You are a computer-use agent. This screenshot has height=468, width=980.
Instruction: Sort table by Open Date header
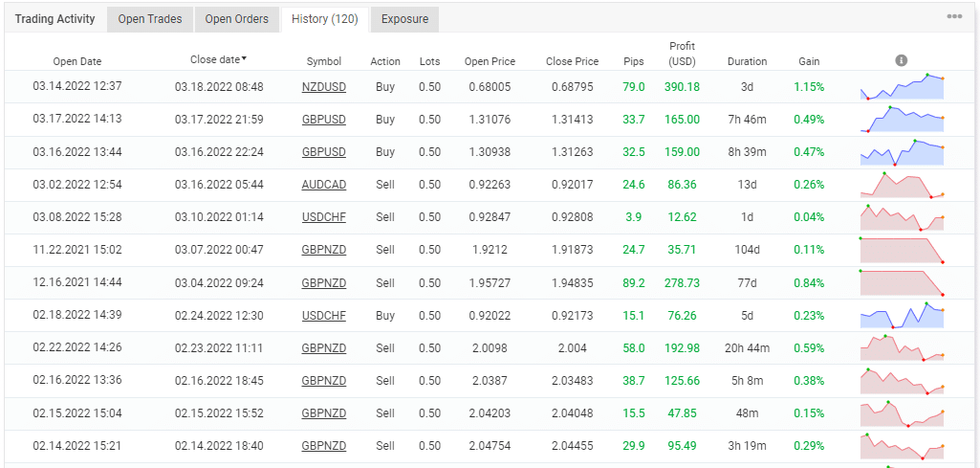point(76,61)
